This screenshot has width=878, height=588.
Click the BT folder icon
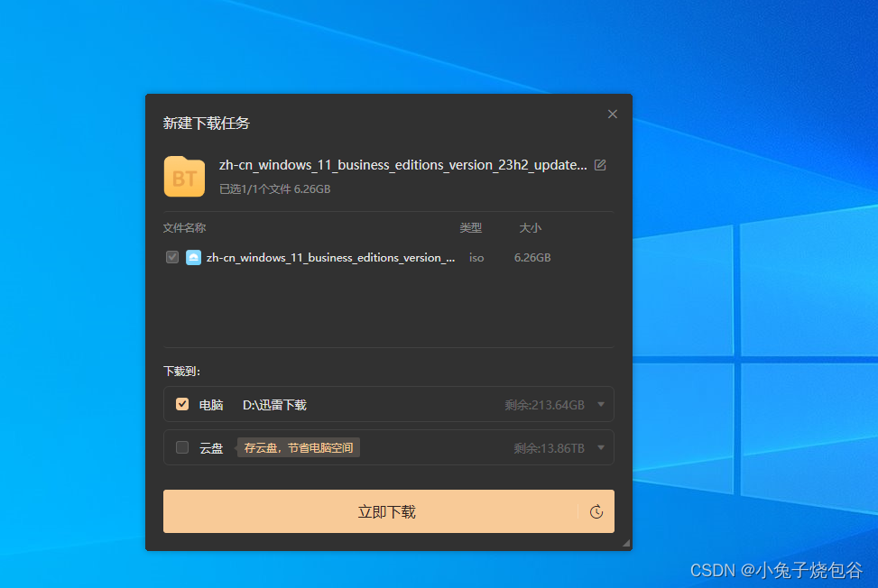point(184,176)
